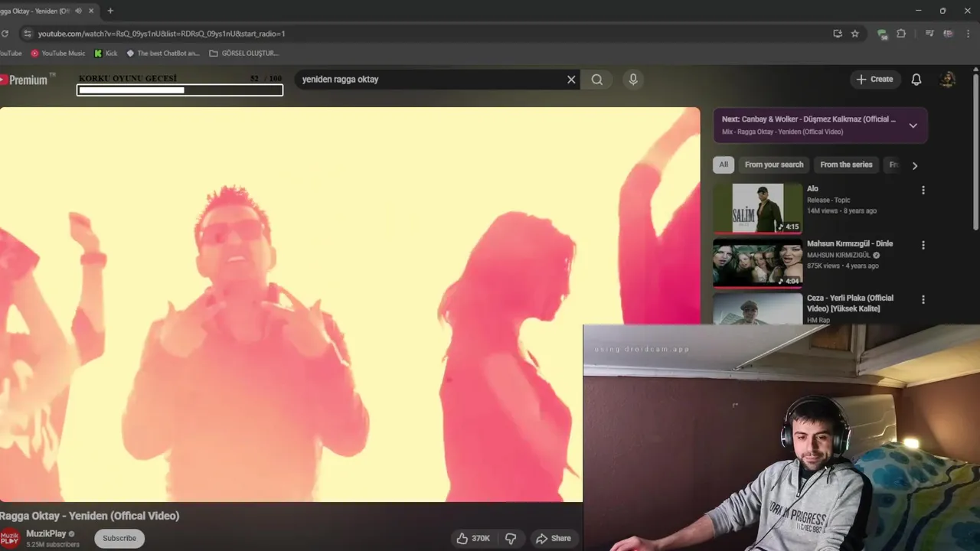Open the notifications bell
Image resolution: width=980 pixels, height=551 pixels.
click(916, 80)
